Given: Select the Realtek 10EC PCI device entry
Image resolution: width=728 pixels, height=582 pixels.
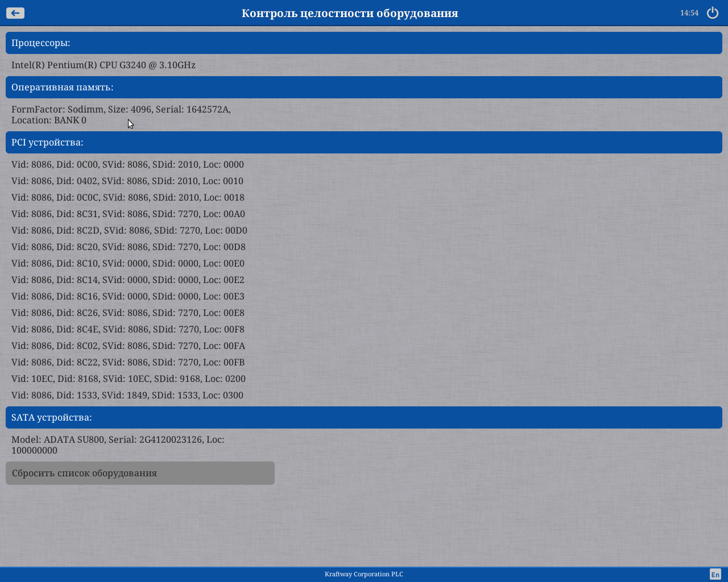Looking at the screenshot, I should click(x=128, y=379).
